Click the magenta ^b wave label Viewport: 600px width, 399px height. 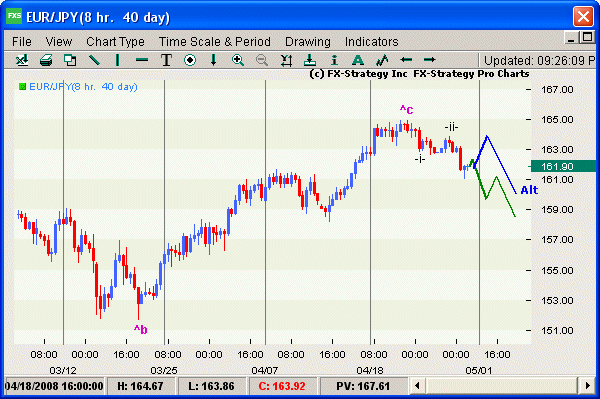click(140, 329)
